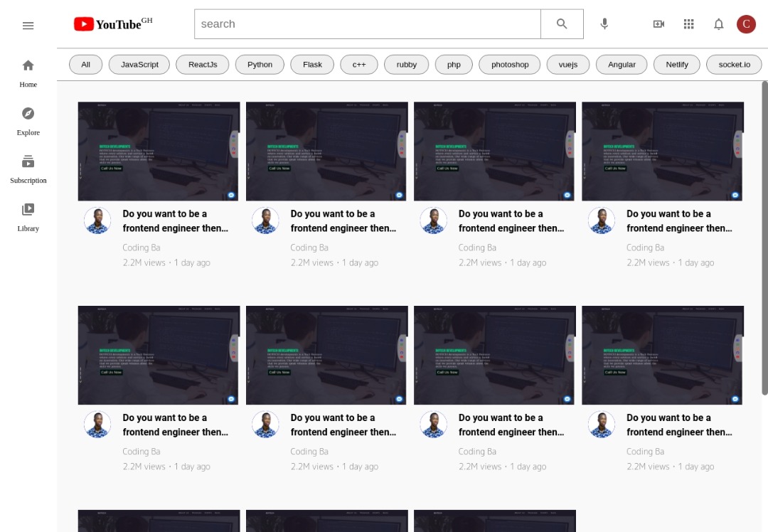
Task: Click Coding Ba under second top-row video
Action: (x=309, y=248)
